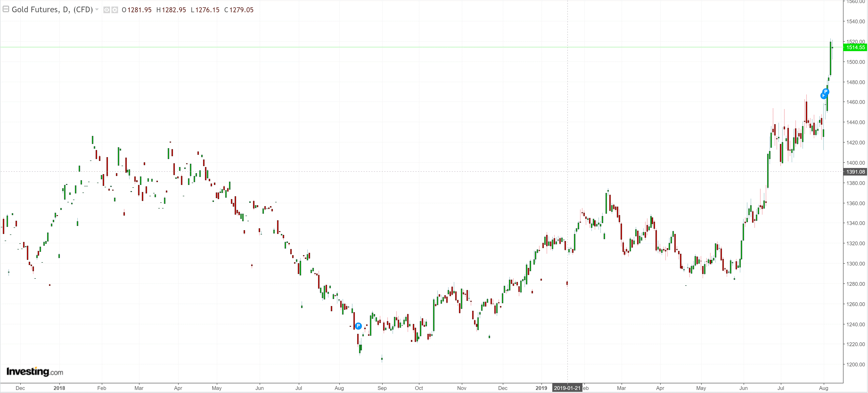The width and height of the screenshot is (868, 393).
Task: Click the bold 2018 year label on time axis
Action: (59, 388)
